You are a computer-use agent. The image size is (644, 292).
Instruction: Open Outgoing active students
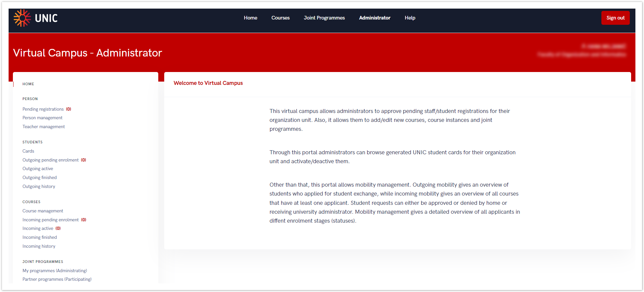pos(38,169)
